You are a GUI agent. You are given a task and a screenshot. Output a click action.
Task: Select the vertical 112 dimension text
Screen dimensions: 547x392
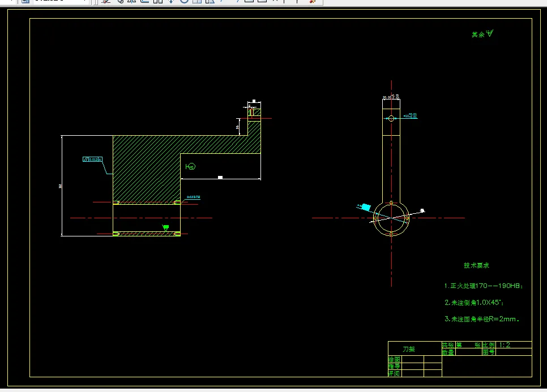point(60,186)
